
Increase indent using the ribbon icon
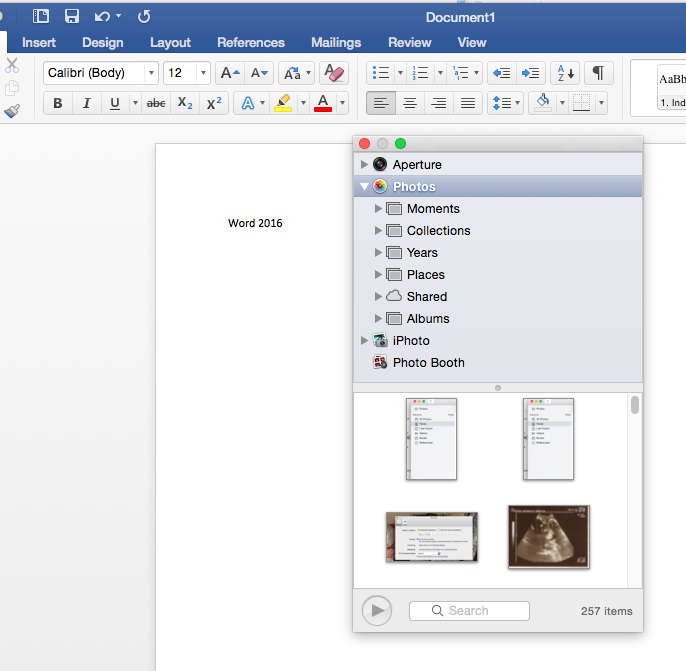click(x=530, y=73)
